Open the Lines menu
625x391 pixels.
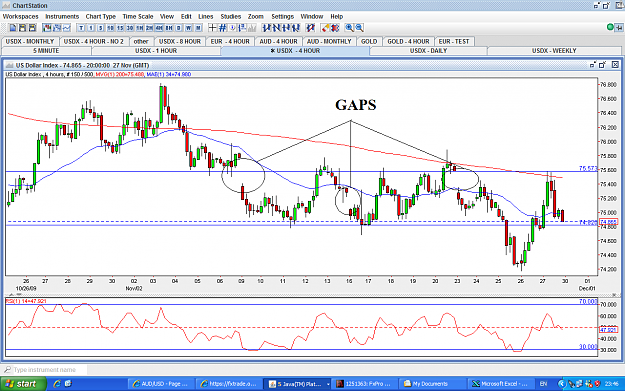(206, 16)
